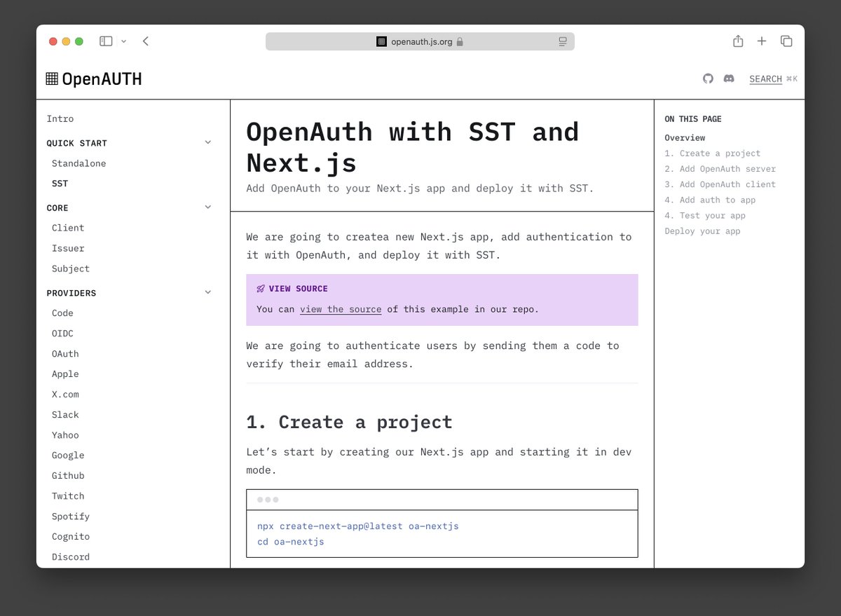Click the OpenAUTH logo grid icon

(52, 78)
